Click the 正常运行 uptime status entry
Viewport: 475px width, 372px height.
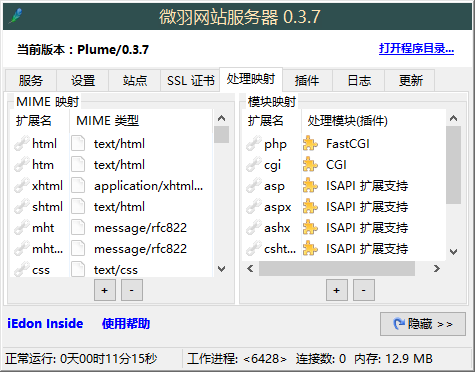click(x=81, y=359)
